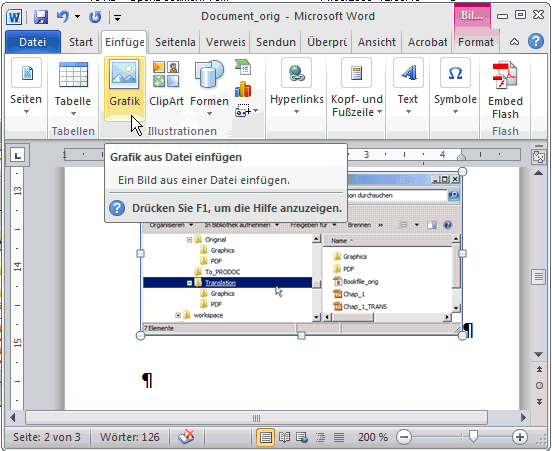Zoom in with the plus button

(x=520, y=437)
